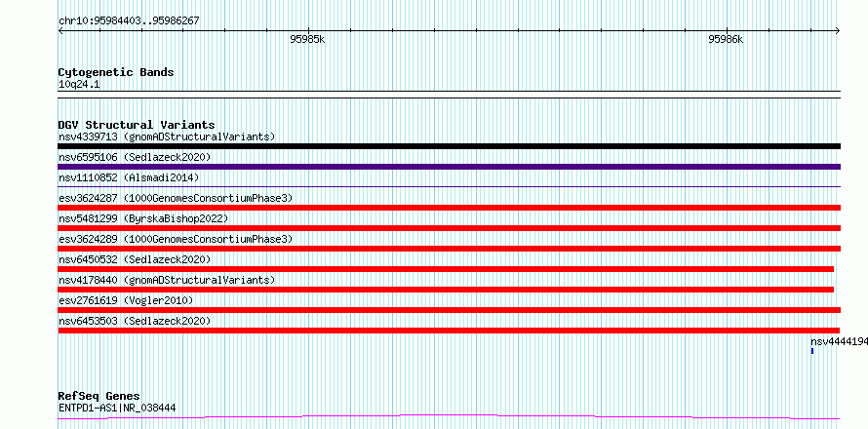868x429 pixels.
Task: Open the nsv6595106 (Sedlazeck2020) label
Action: pyautogui.click(x=135, y=157)
